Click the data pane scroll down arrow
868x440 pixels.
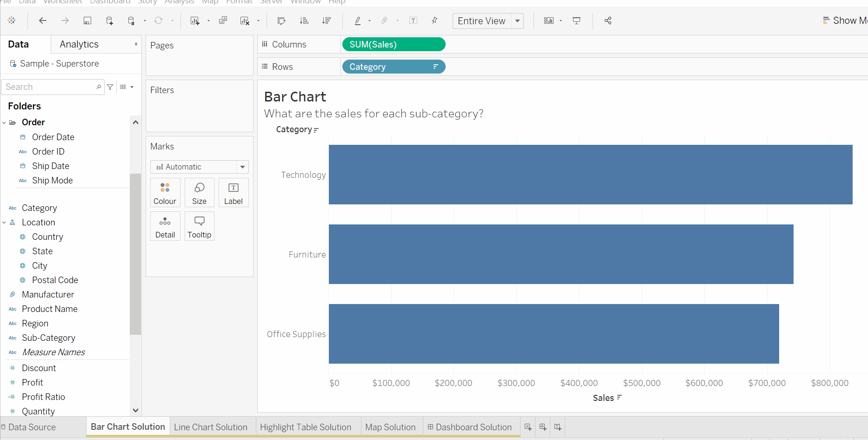(x=135, y=410)
